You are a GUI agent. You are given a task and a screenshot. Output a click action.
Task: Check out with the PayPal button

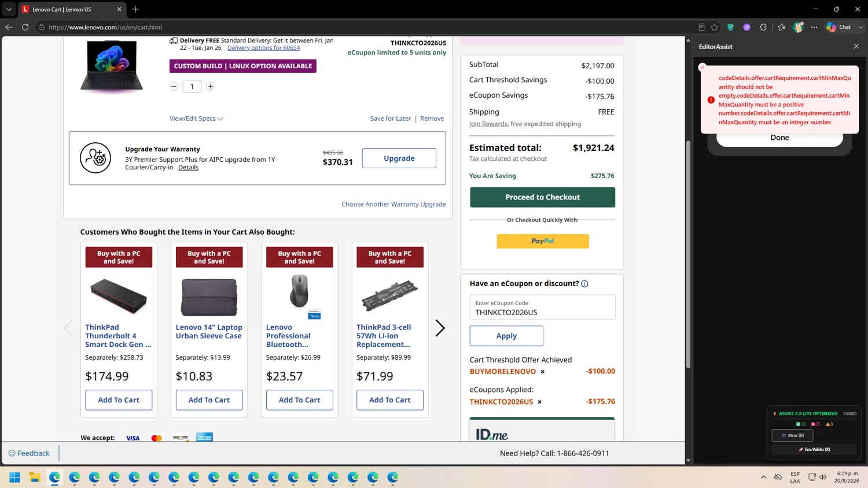coord(542,241)
